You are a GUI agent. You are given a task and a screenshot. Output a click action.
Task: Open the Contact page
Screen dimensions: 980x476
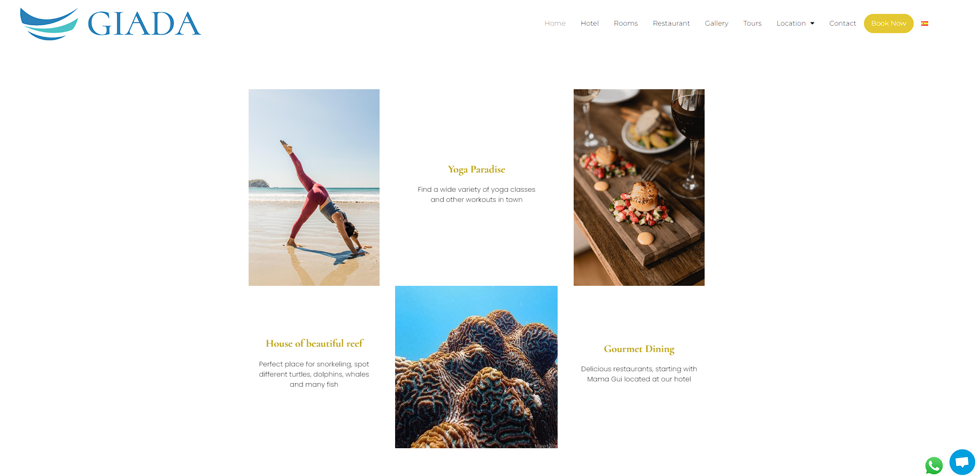[x=843, y=24]
